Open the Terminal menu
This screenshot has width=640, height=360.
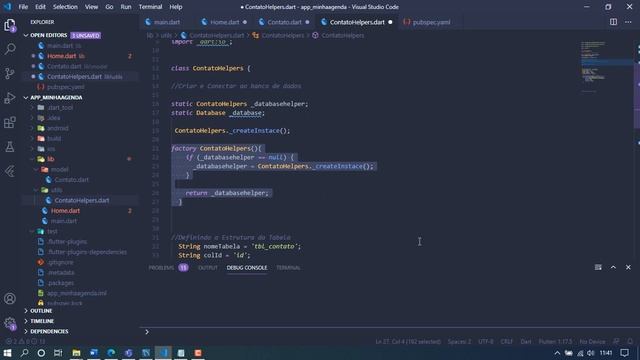[x=150, y=7]
